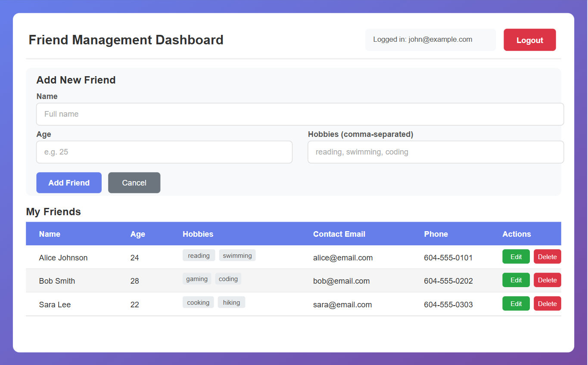Select the gaming hobby tag for Bob
588x365 pixels.
click(197, 278)
